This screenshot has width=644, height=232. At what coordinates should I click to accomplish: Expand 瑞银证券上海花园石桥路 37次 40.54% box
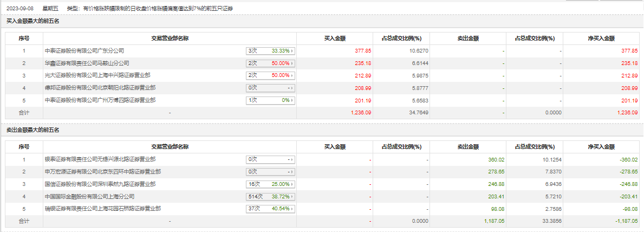click(271, 209)
